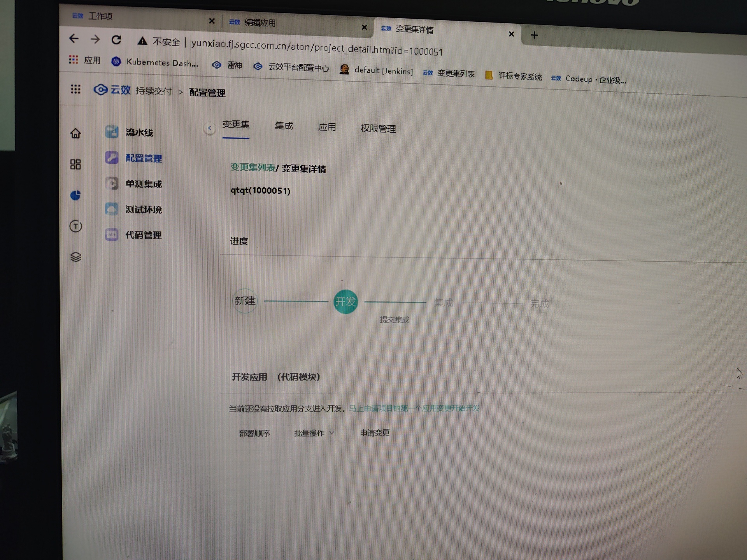Click the 变更集列表 breadcrumb link
The width and height of the screenshot is (747, 560).
tap(253, 167)
